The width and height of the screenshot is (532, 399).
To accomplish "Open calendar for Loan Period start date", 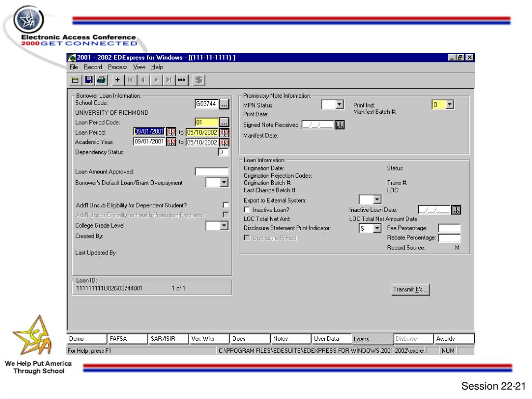I will pyautogui.click(x=172, y=132).
